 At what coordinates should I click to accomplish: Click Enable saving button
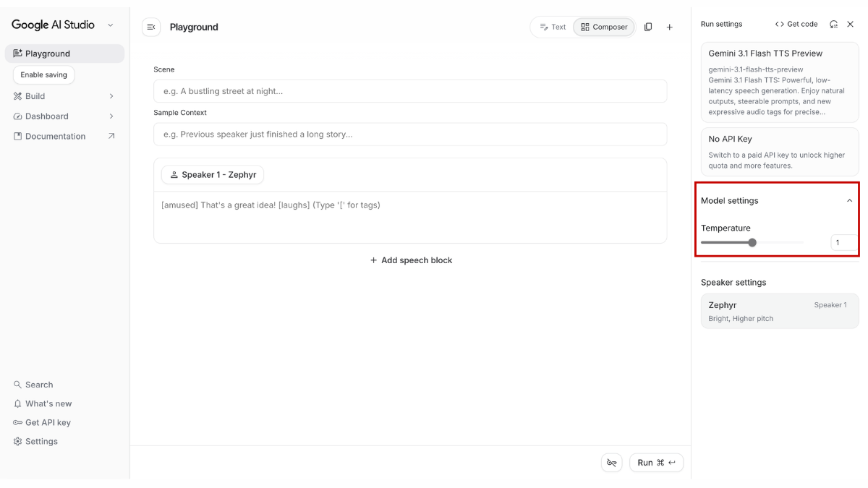43,74
